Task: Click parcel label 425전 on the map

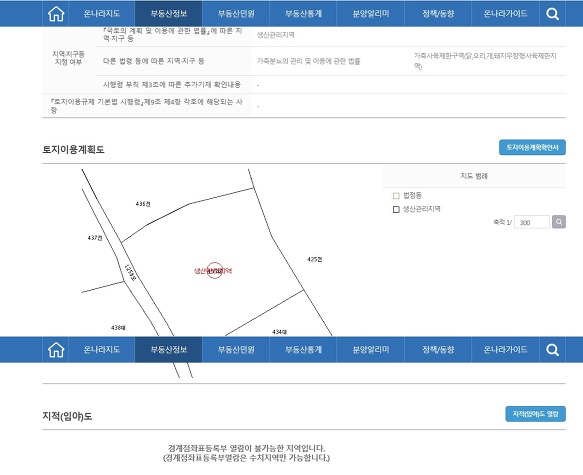Action: [x=315, y=259]
